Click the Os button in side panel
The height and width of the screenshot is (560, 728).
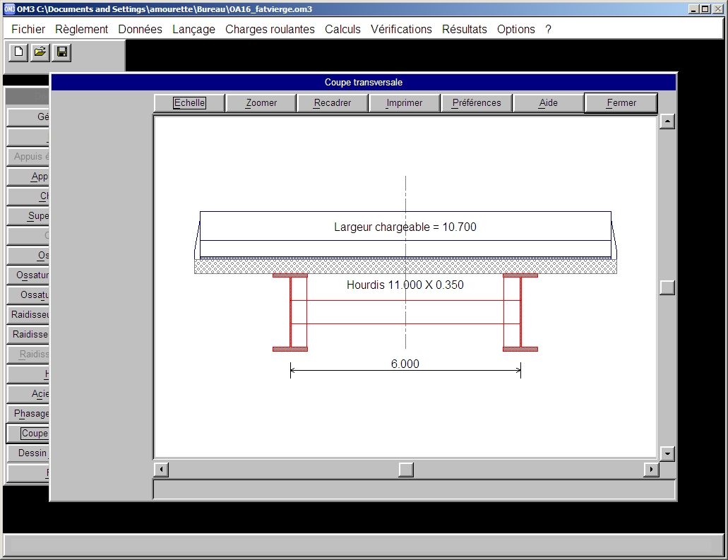tap(28, 255)
